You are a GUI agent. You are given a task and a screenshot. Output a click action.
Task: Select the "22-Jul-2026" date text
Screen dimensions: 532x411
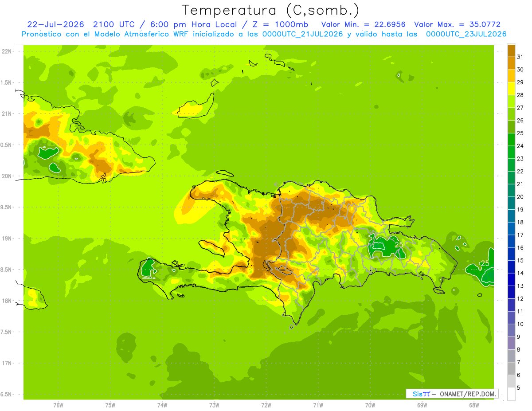(55, 24)
